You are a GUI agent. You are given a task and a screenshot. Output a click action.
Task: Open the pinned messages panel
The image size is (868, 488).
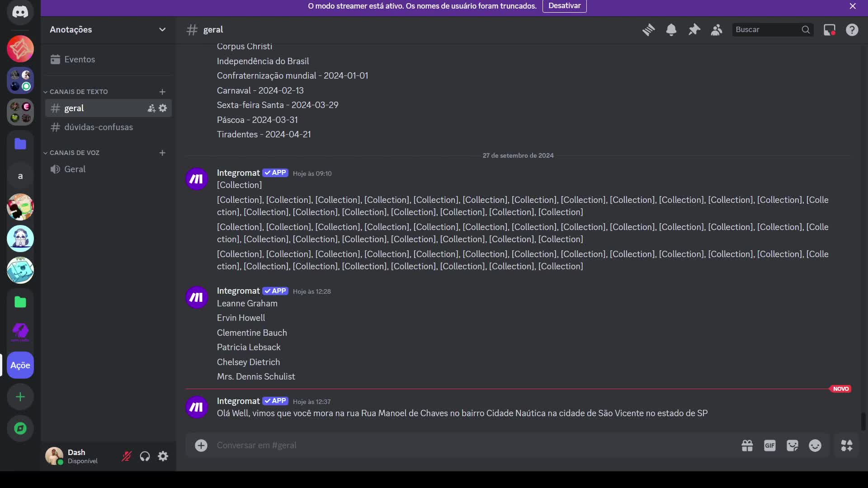click(x=694, y=29)
